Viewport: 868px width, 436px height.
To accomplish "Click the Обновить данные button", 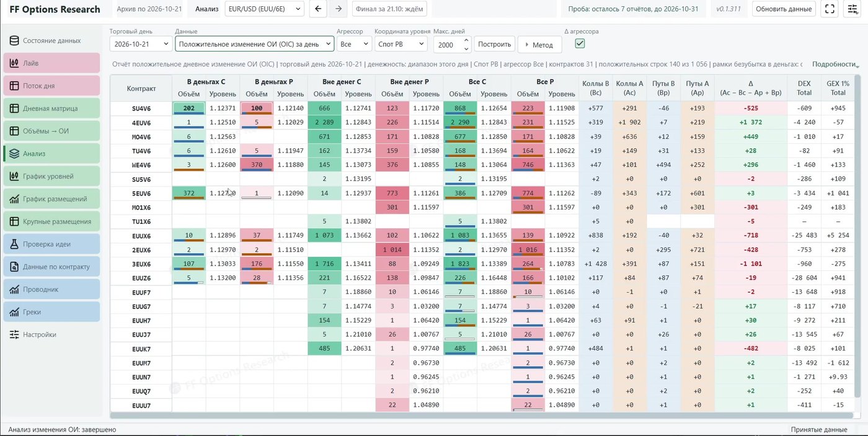I will [784, 9].
